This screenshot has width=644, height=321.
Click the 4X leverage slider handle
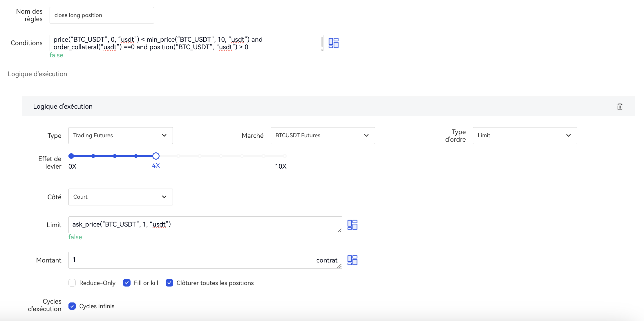tap(156, 156)
